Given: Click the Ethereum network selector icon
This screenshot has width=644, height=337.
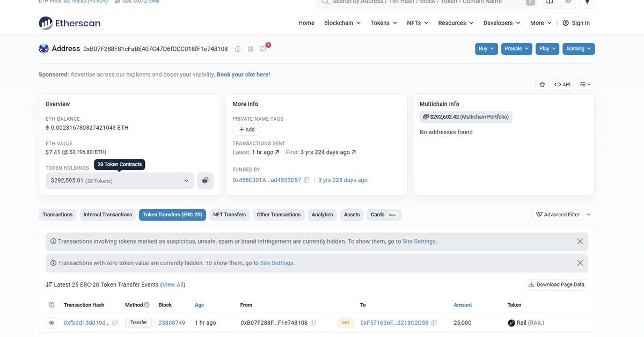Looking at the screenshot, I should pos(587,3).
